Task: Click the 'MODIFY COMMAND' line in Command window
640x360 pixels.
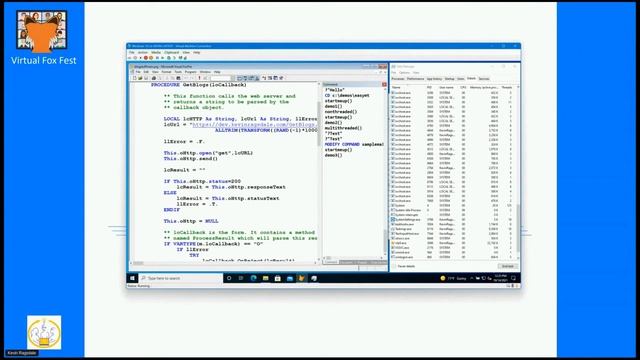Action: [x=354, y=144]
